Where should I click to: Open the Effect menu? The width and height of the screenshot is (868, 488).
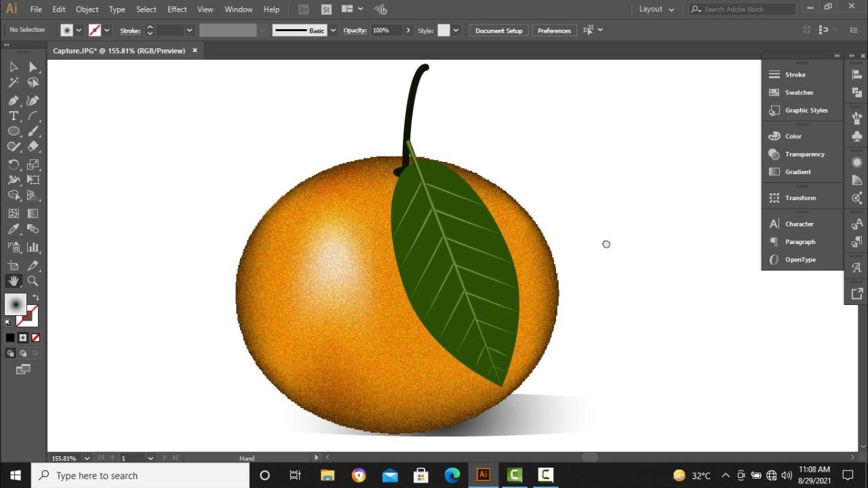(x=177, y=9)
